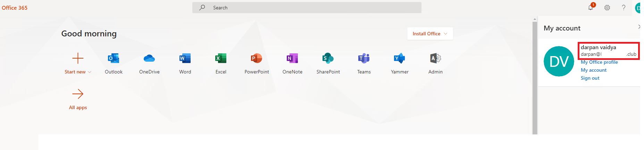Click the Sign out link
The image size is (644, 150).
[x=590, y=78]
